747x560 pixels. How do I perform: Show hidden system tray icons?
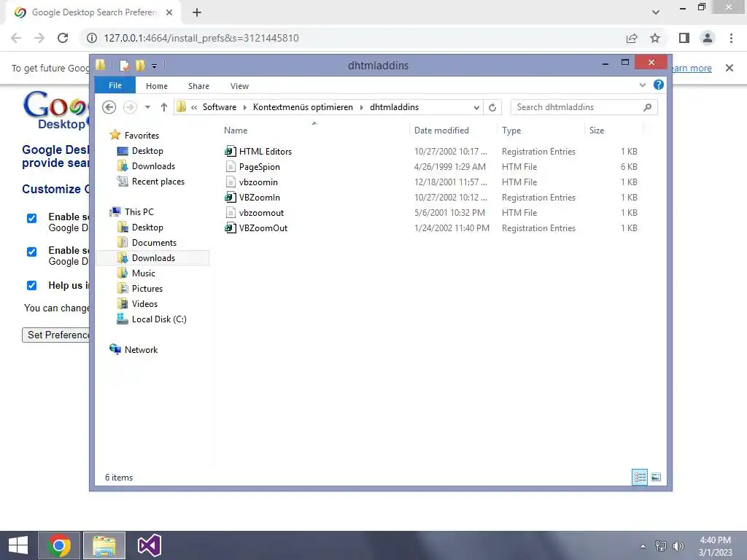(x=643, y=545)
